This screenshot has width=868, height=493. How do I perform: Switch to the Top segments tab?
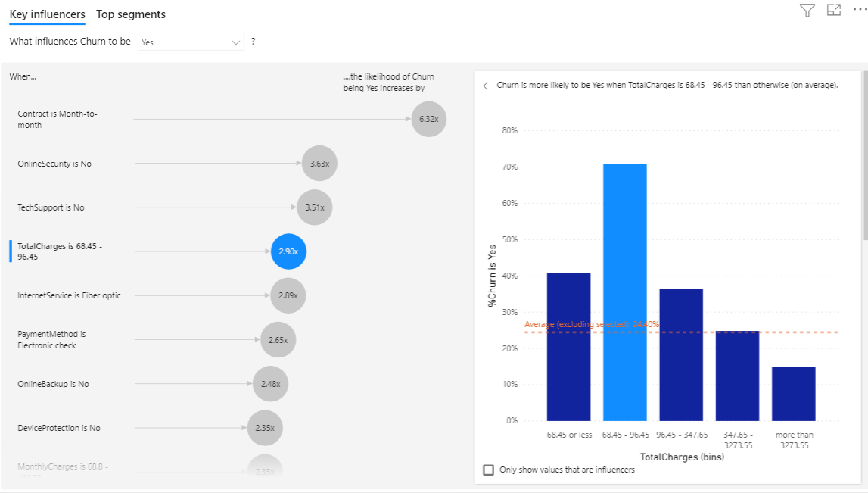pyautogui.click(x=131, y=14)
